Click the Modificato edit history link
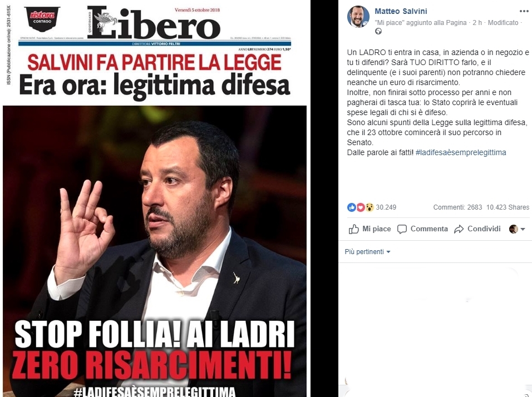 point(503,23)
